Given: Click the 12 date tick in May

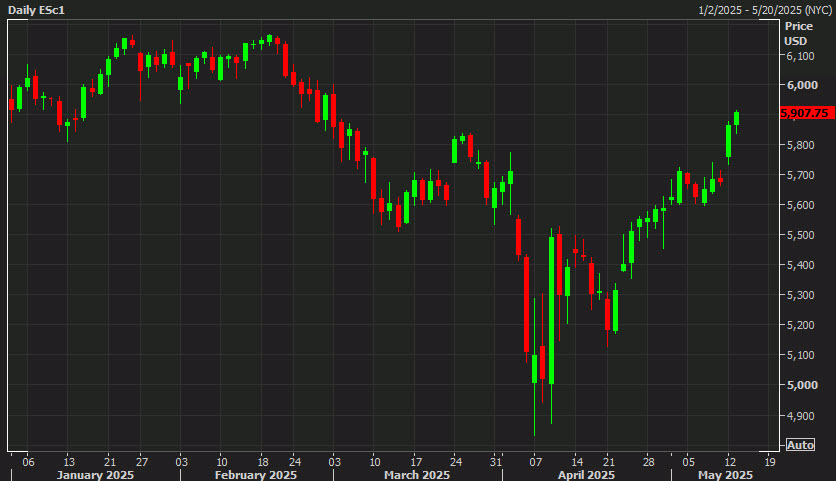Looking at the screenshot, I should point(729,462).
